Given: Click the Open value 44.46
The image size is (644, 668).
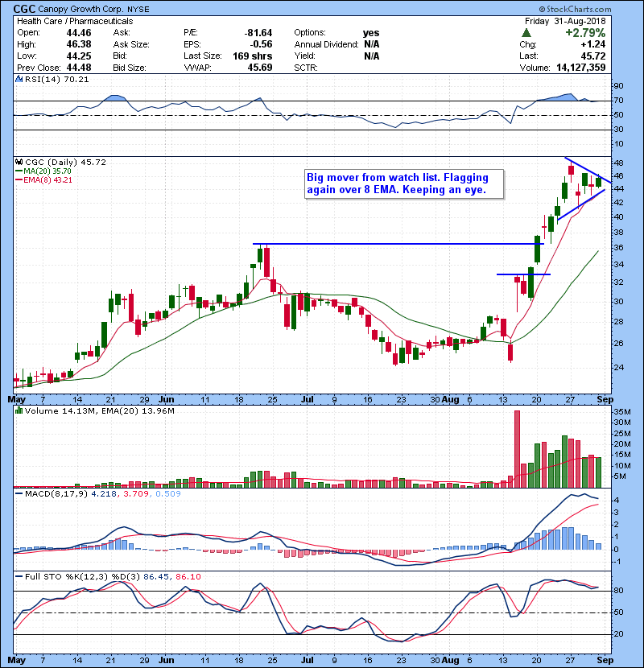Looking at the screenshot, I should (x=79, y=33).
